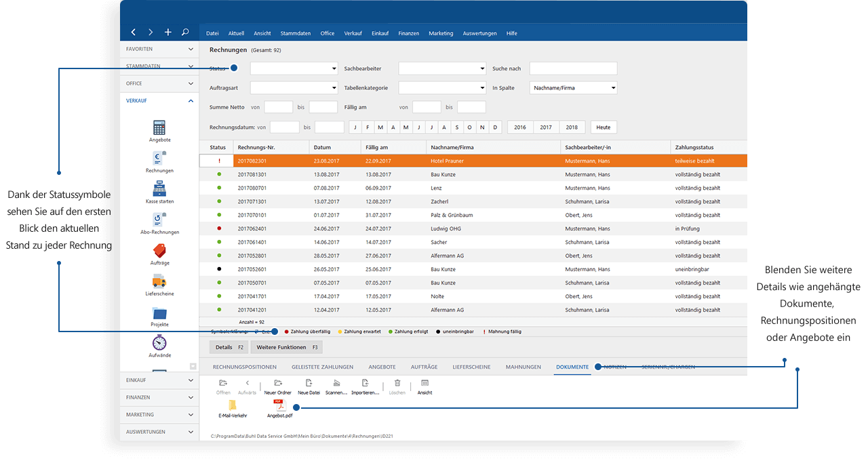
Task: Expand the EINKAUF sidebar section
Action: pos(159,380)
